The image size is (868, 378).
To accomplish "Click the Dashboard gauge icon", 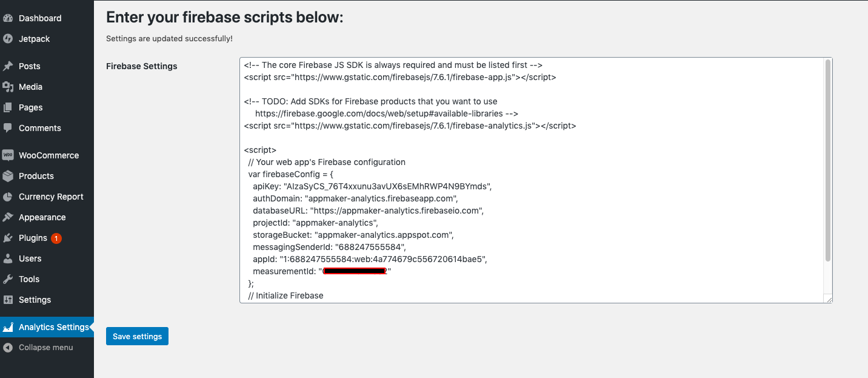I will coord(8,18).
